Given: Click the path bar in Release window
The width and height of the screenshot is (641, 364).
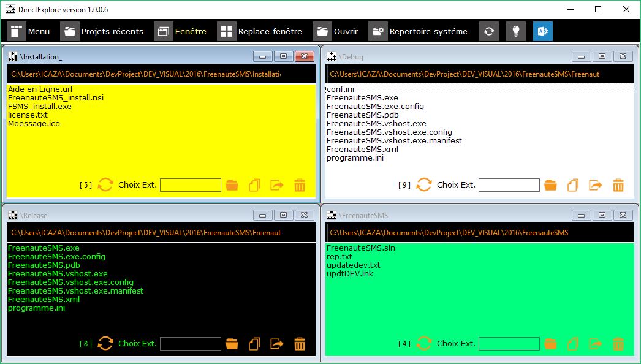Looking at the screenshot, I should [161, 233].
